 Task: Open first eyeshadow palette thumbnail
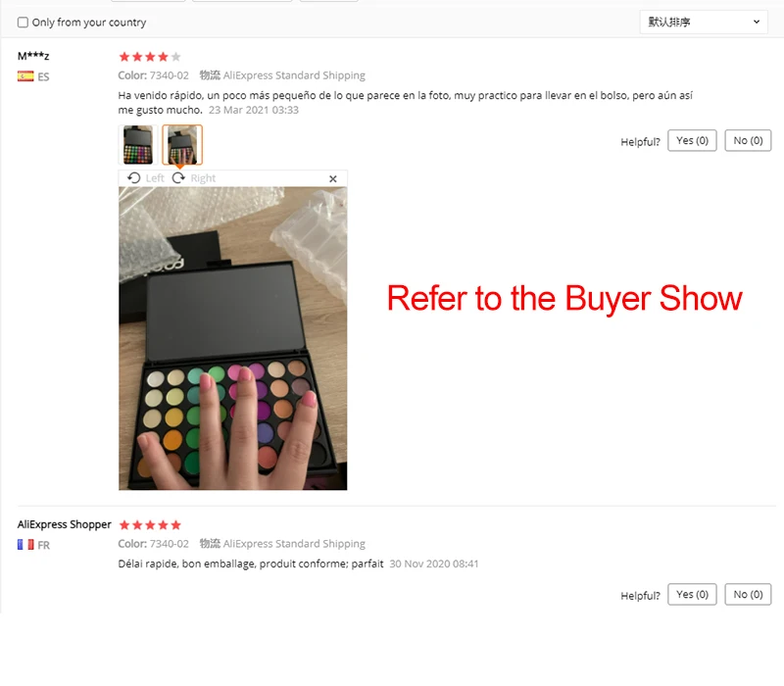138,144
